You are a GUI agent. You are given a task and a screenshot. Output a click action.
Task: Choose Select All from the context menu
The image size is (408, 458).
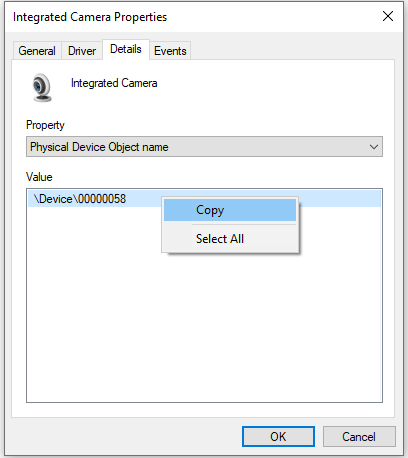[230, 239]
